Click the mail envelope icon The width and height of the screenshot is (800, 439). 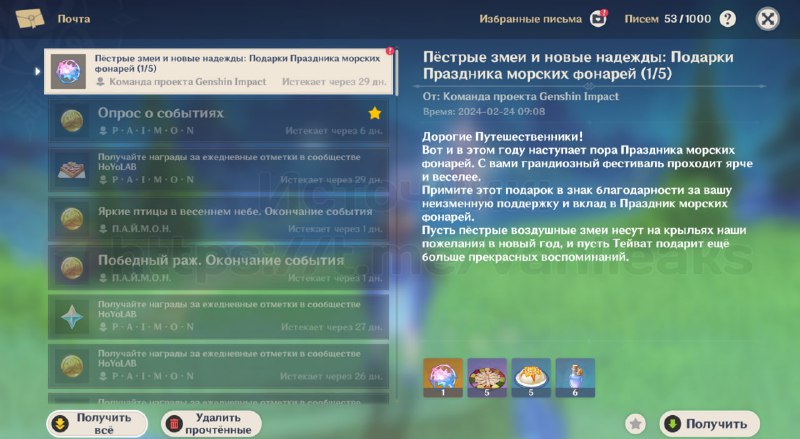pos(30,19)
